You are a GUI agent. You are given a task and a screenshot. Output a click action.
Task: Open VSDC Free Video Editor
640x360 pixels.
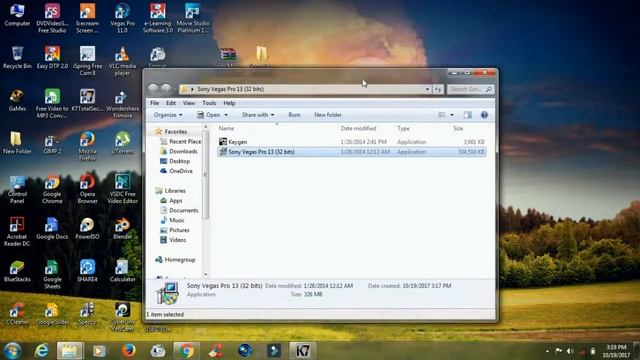(x=122, y=189)
